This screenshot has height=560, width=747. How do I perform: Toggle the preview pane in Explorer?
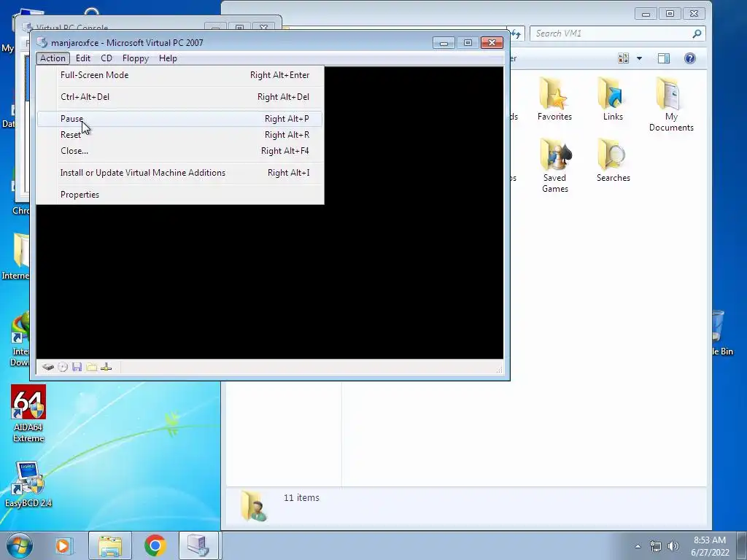click(x=664, y=58)
